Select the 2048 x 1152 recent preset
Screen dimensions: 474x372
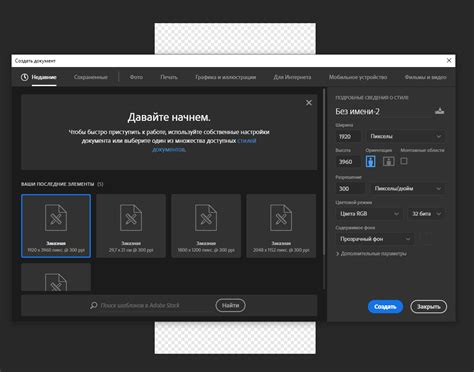point(281,226)
